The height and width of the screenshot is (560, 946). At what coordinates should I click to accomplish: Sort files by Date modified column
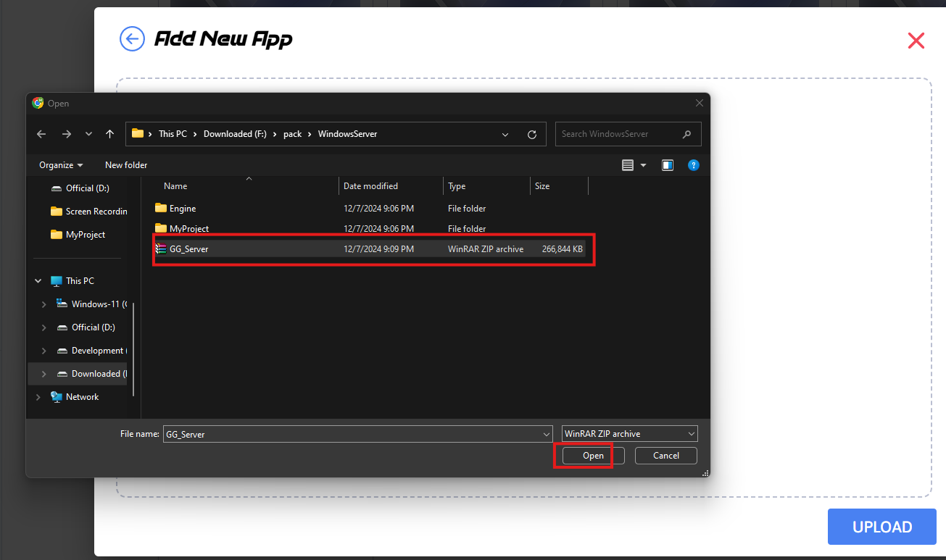click(x=370, y=186)
